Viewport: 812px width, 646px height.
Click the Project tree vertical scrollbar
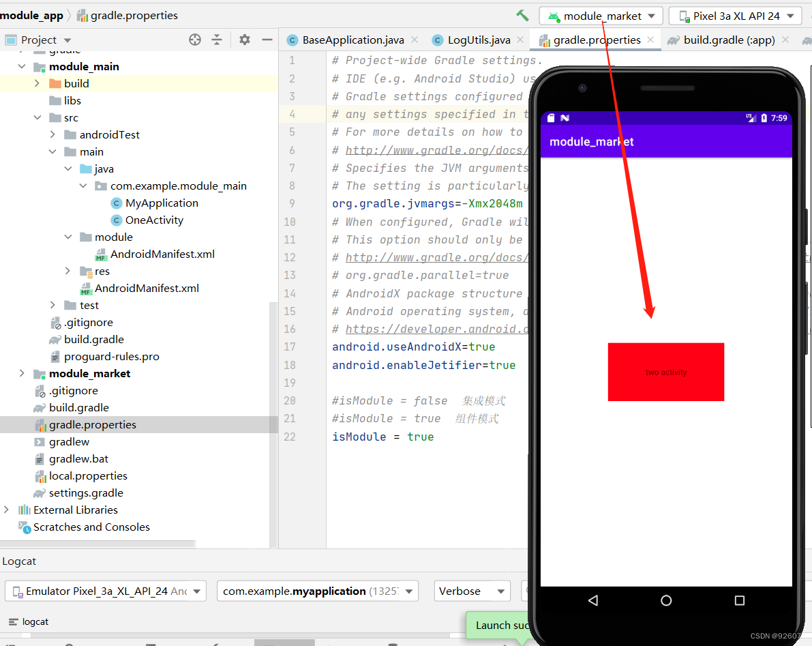click(273, 425)
